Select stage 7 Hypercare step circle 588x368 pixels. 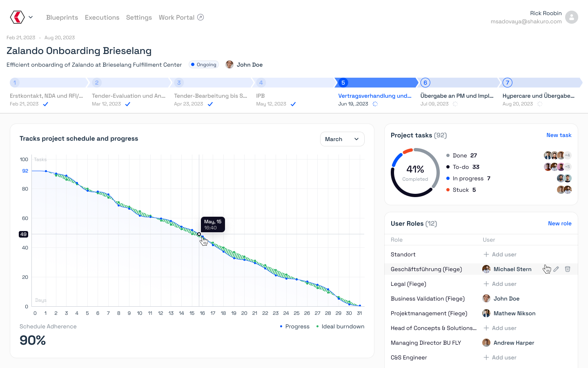point(507,83)
